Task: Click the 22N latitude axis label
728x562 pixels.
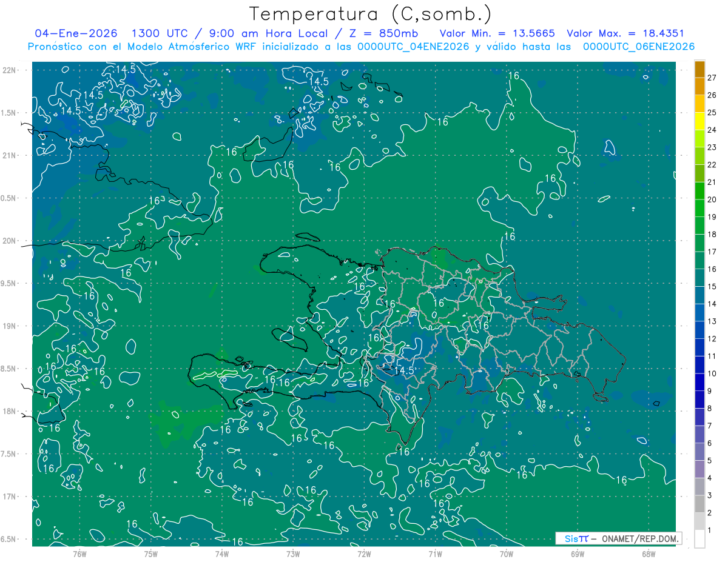Action: 10,70
